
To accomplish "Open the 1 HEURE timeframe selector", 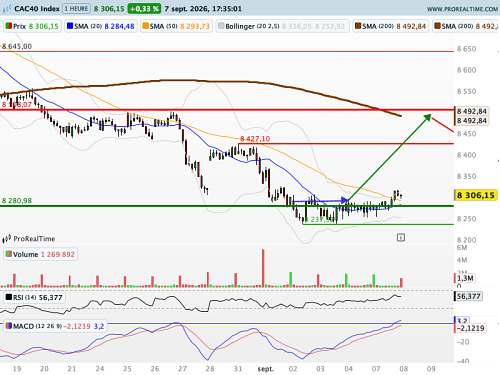I will tap(77, 9).
